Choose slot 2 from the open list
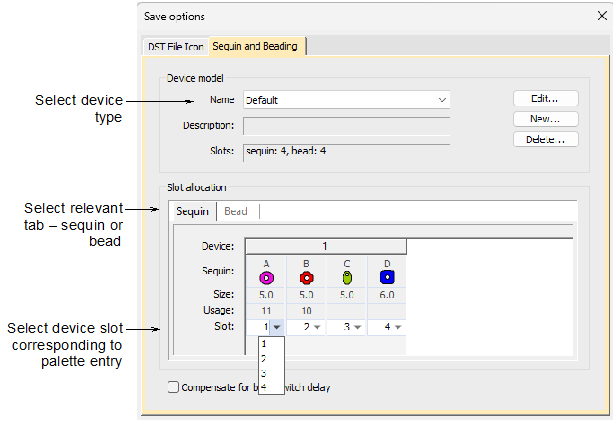This screenshot has width=615, height=438. (271, 358)
